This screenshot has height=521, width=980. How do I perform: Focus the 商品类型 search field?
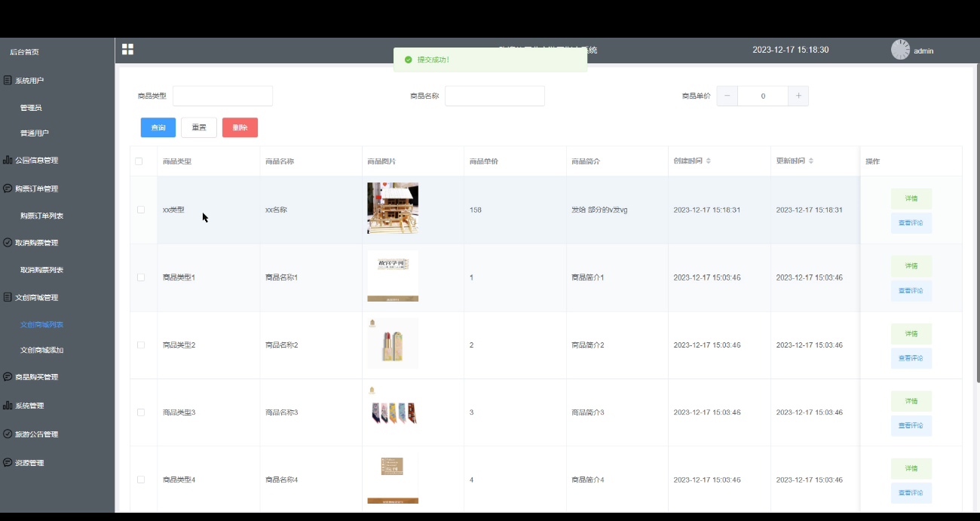click(x=222, y=96)
